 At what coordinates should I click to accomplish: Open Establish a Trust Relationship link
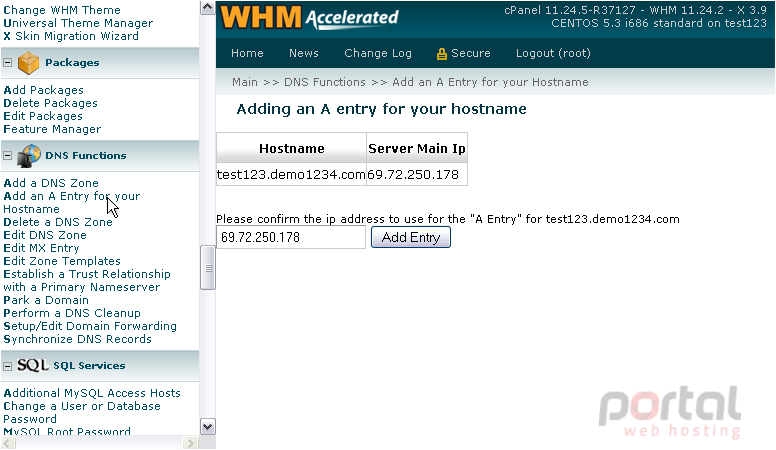pyautogui.click(x=87, y=280)
